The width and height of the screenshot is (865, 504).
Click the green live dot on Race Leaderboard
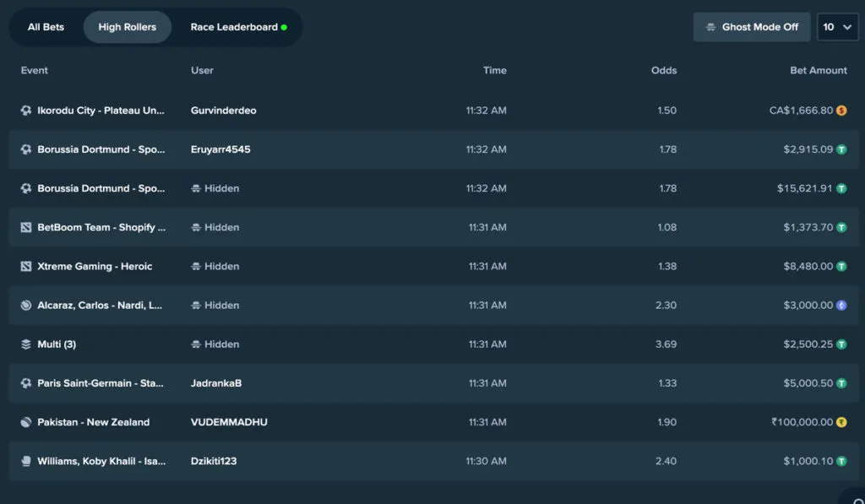point(284,27)
